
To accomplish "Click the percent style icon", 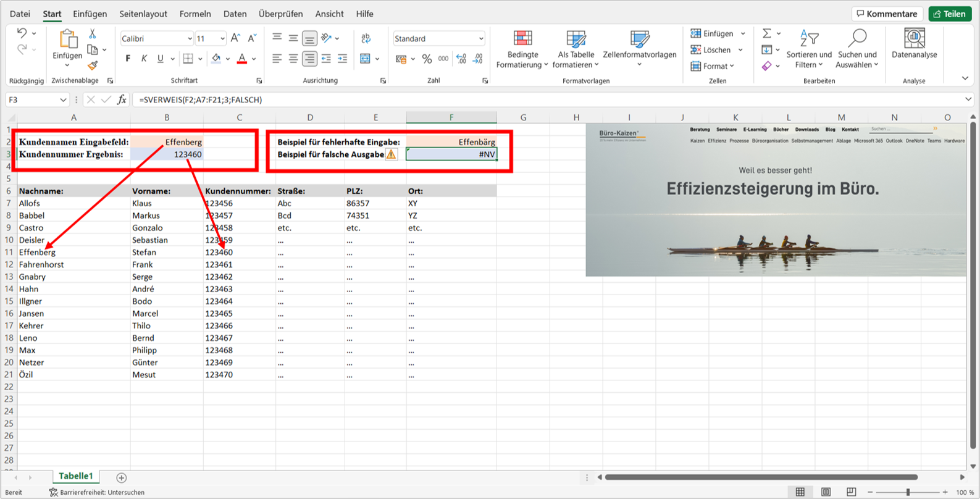I will pos(427,59).
